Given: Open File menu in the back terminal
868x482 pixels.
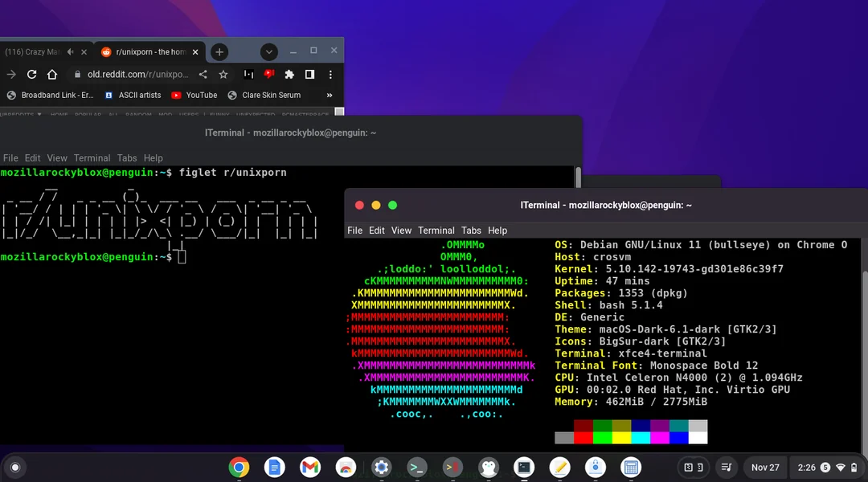Looking at the screenshot, I should coord(10,158).
